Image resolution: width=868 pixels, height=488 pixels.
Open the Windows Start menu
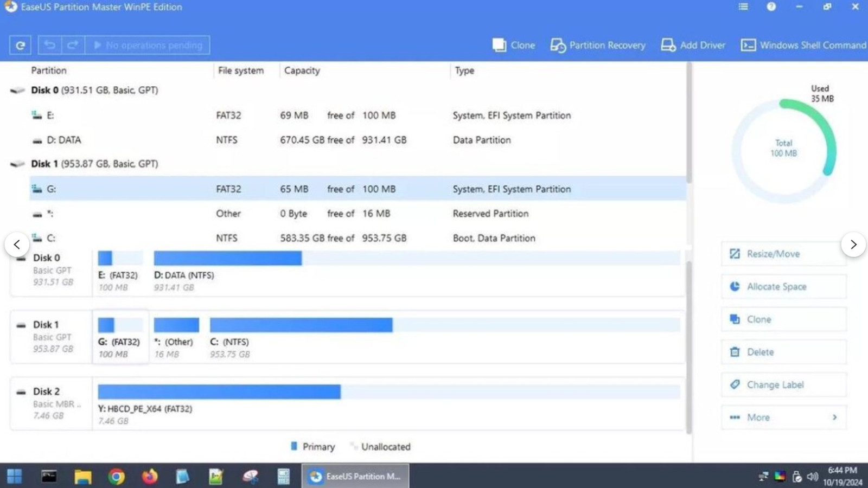pyautogui.click(x=14, y=476)
